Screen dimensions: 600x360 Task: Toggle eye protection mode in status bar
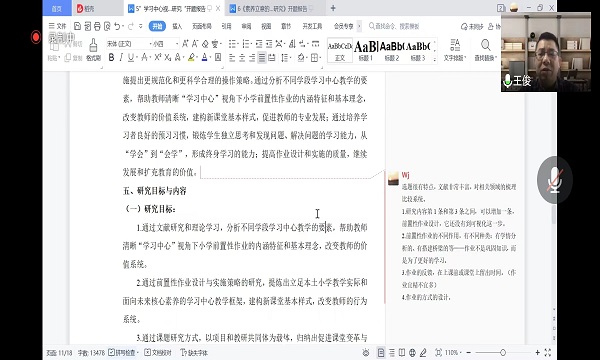coord(366,352)
